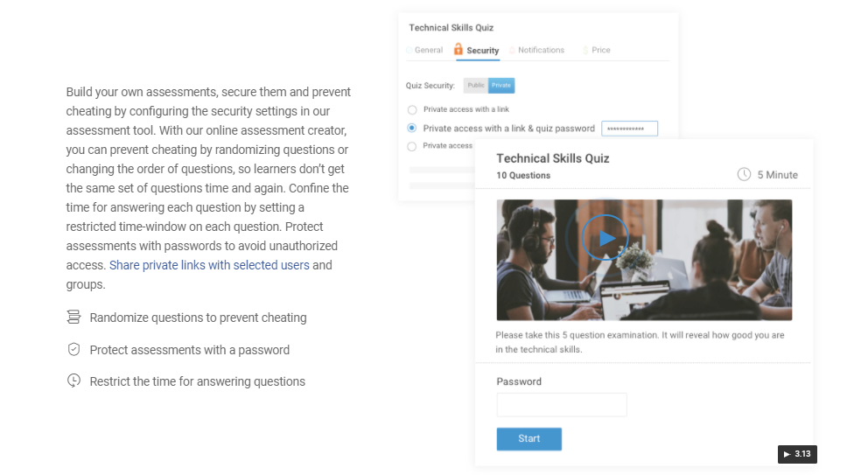Image resolution: width=868 pixels, height=475 pixels.
Task: Click the General tab checkmark icon
Action: 409,51
